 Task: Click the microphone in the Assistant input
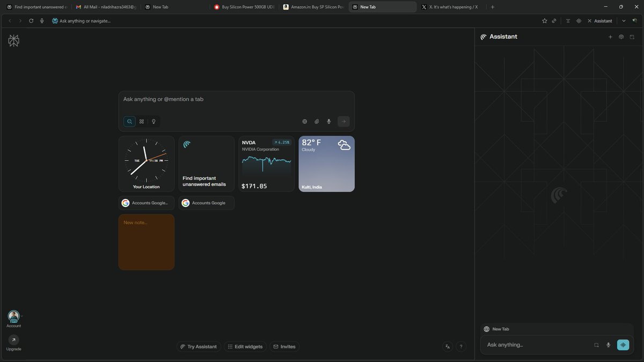pyautogui.click(x=609, y=345)
